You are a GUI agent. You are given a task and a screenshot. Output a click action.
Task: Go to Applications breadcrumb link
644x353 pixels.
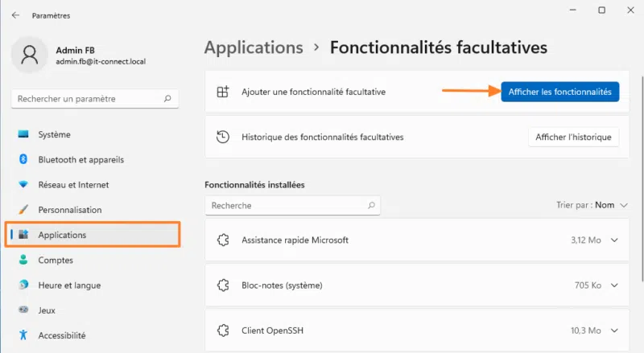click(254, 47)
